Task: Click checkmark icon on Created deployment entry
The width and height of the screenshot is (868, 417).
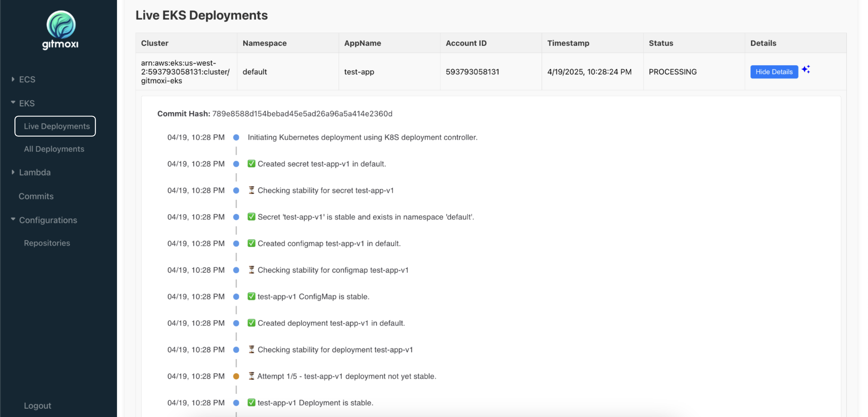Action: coord(251,323)
